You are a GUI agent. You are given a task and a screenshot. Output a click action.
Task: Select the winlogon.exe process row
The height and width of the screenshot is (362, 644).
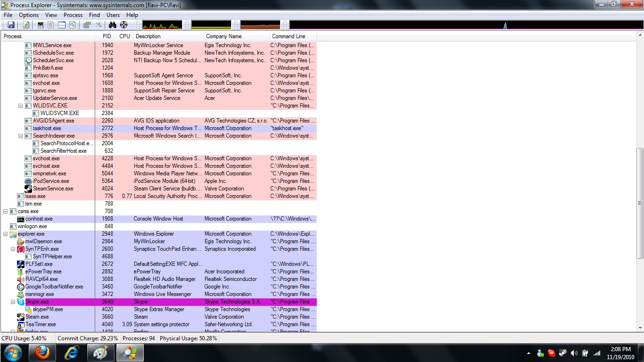[x=158, y=226]
